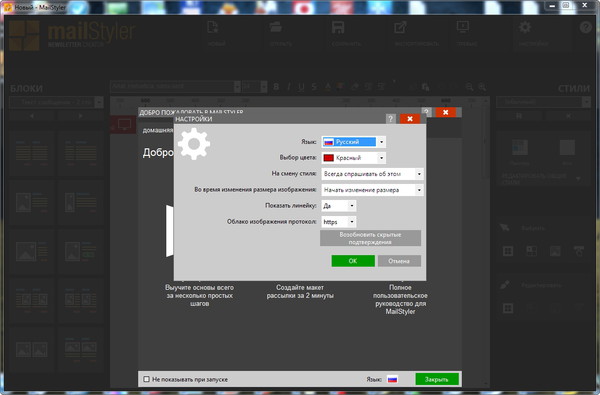Click the green Закрыть button

point(437,379)
